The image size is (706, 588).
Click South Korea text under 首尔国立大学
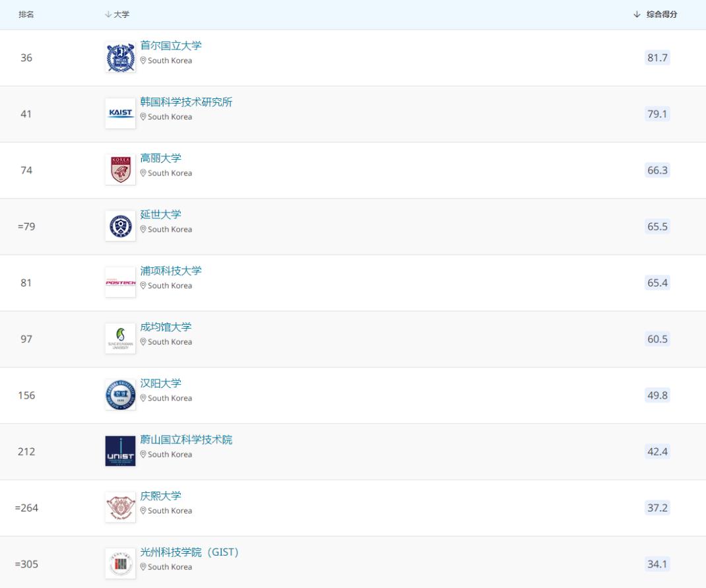coord(170,60)
